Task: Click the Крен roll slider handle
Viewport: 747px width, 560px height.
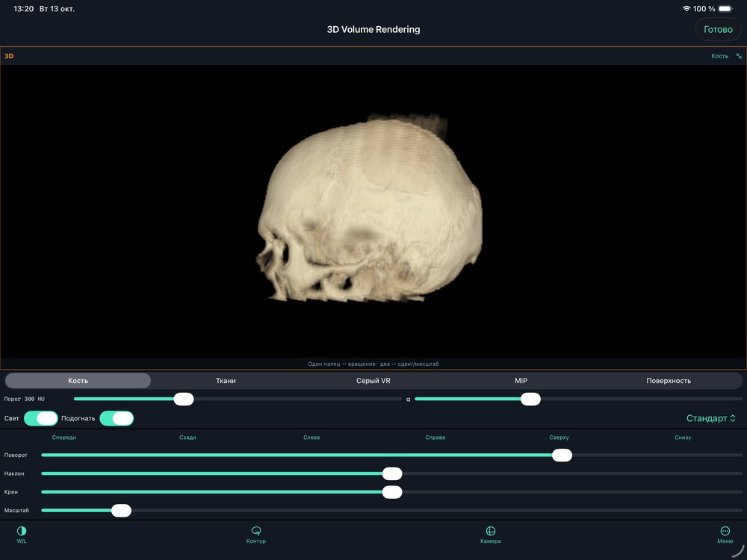Action: click(x=392, y=492)
